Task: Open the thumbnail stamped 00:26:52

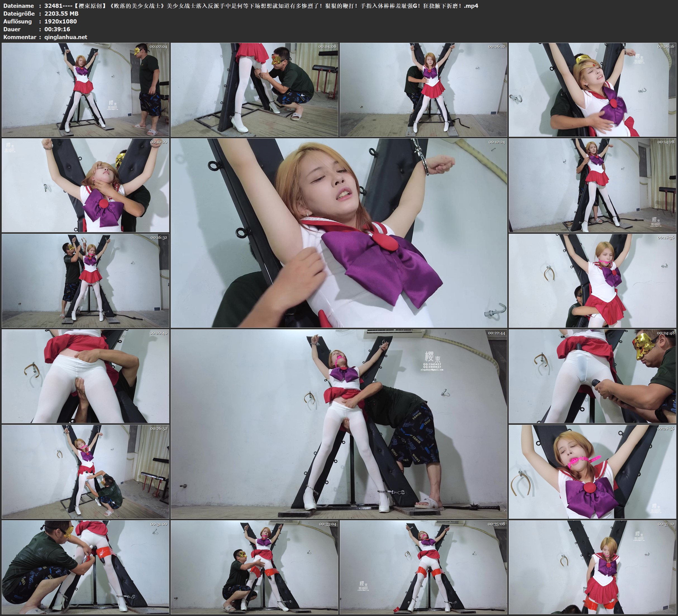Action: [x=85, y=471]
